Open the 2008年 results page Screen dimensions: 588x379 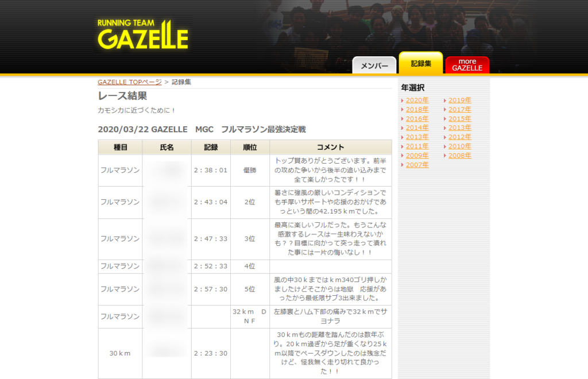pyautogui.click(x=459, y=155)
